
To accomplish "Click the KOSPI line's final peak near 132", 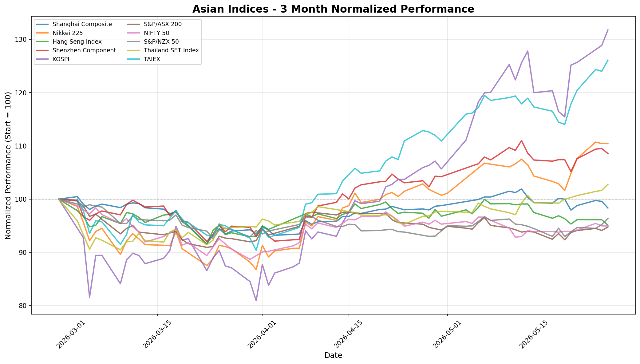I will 608,30.
